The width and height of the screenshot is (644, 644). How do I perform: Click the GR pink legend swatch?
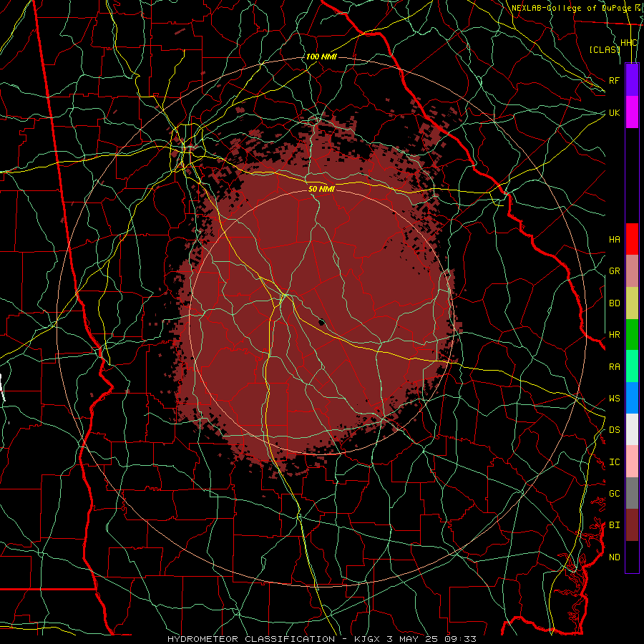click(x=632, y=271)
